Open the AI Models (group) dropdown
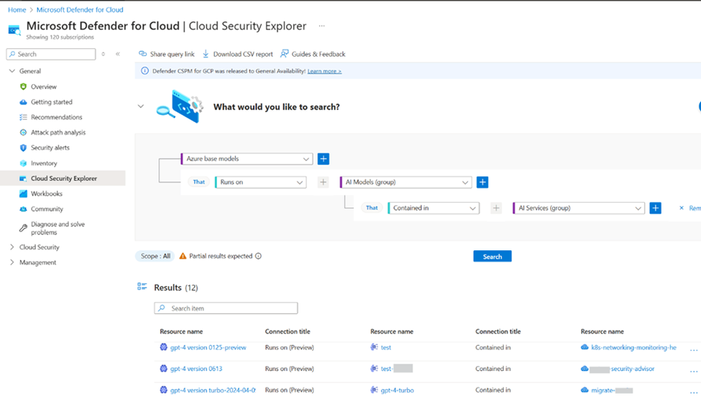Screen dimensions: 701x401 coord(405,182)
